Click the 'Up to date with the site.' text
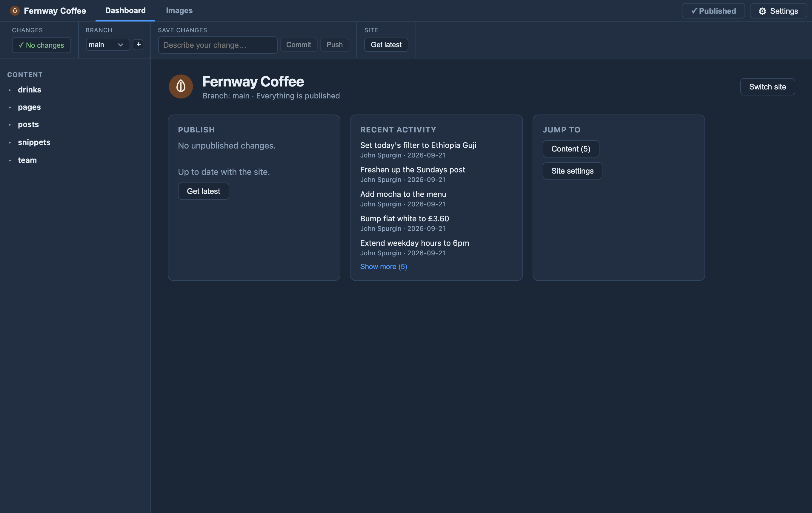812x513 pixels. point(224,172)
